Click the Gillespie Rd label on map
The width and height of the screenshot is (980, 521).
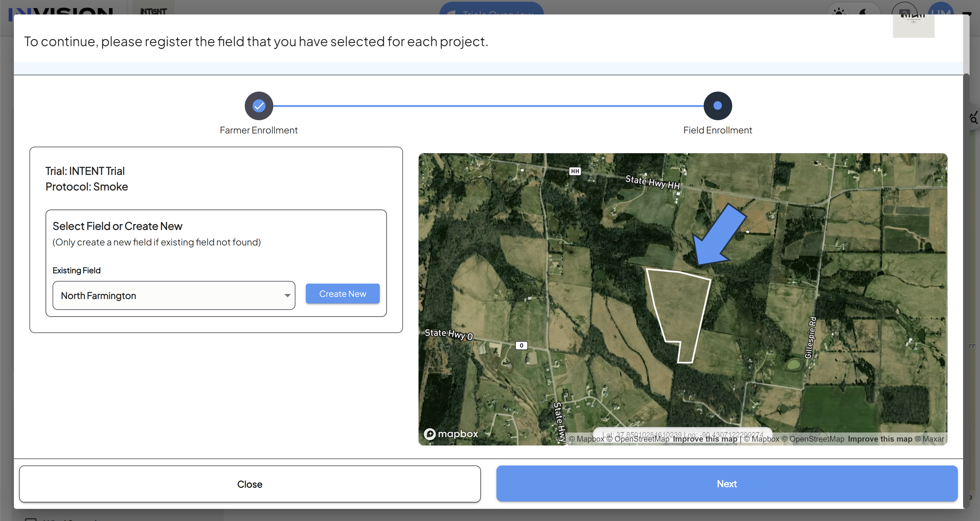click(x=810, y=338)
